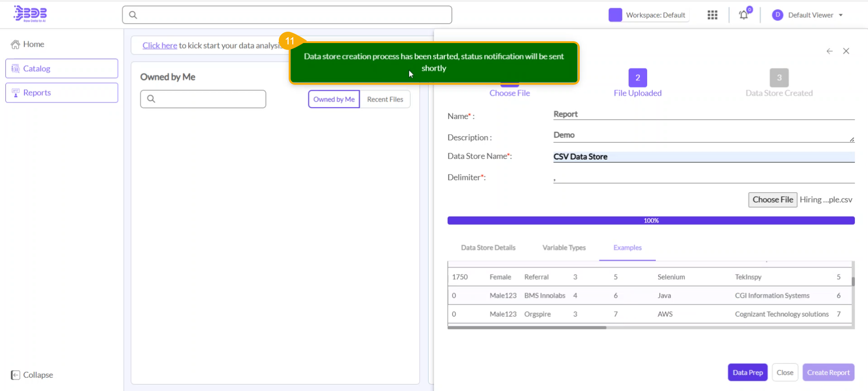Select the Owned by Me toggle
The height and width of the screenshot is (391, 868).
334,99
